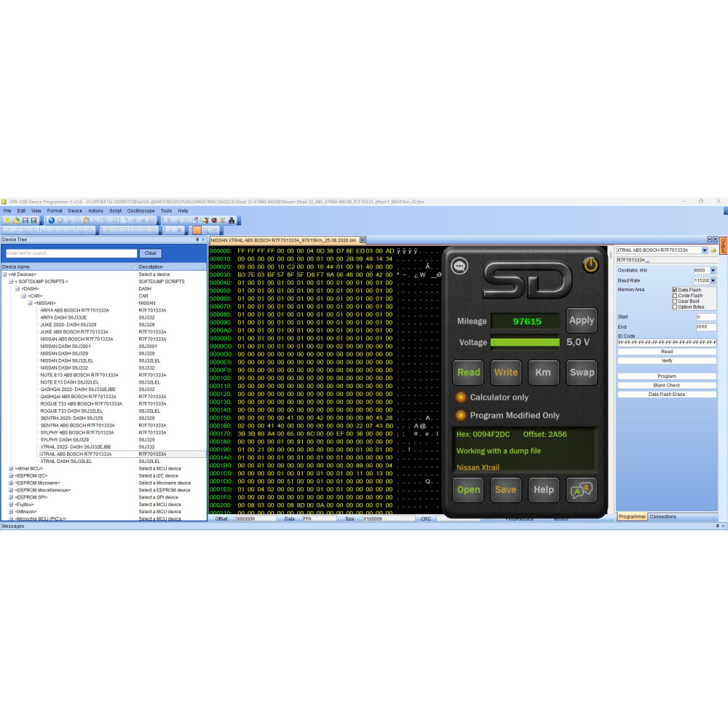
Task: Click the sigma checksum toolbar icon
Action: (222, 221)
